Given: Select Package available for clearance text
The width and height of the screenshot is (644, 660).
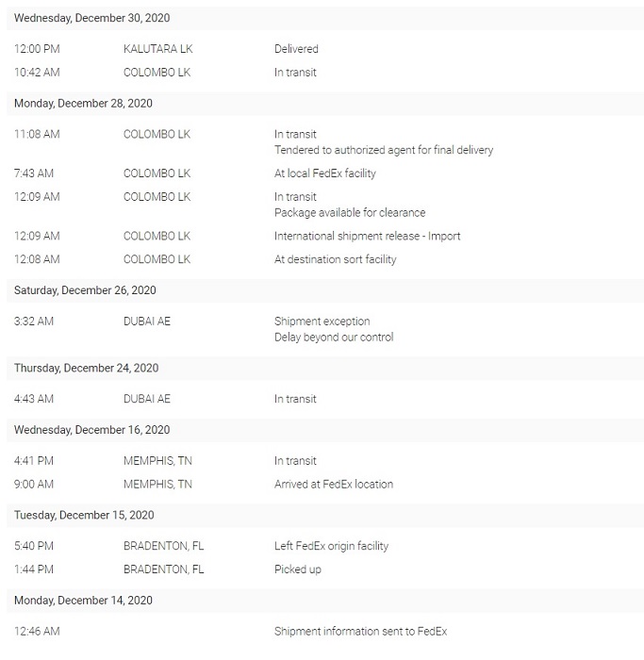Looking at the screenshot, I should [350, 212].
